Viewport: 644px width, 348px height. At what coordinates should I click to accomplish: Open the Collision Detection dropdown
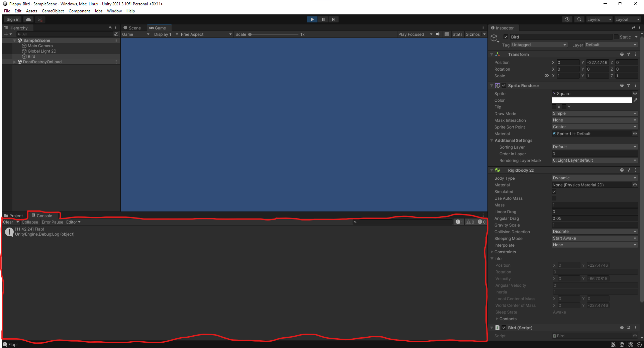click(594, 232)
